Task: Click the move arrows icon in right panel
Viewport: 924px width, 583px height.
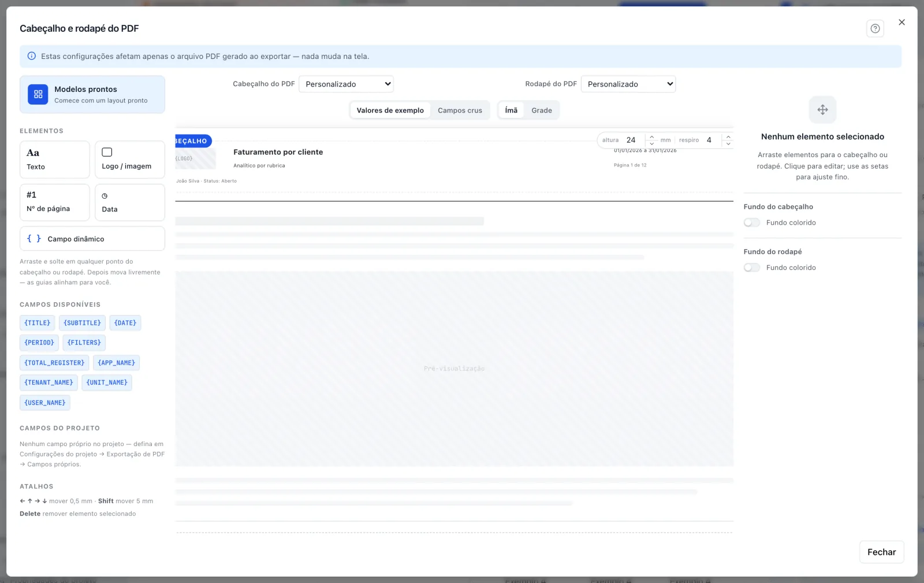Action: (x=822, y=110)
